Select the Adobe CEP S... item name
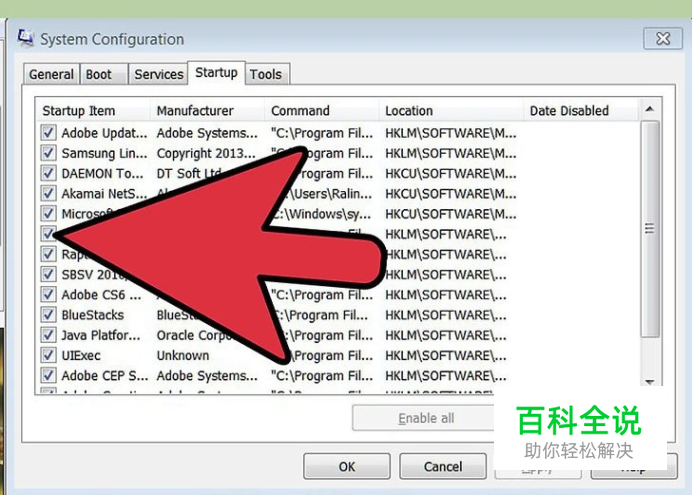Viewport: 692px width, 495px height. [x=105, y=376]
